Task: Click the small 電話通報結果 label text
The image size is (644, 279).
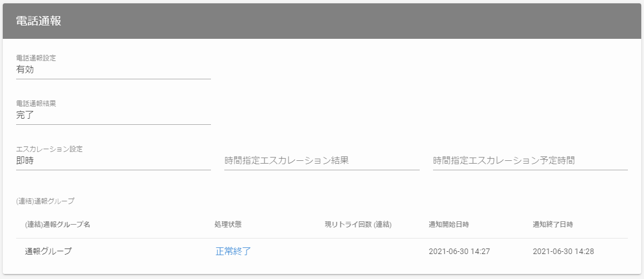Action: 36,103
